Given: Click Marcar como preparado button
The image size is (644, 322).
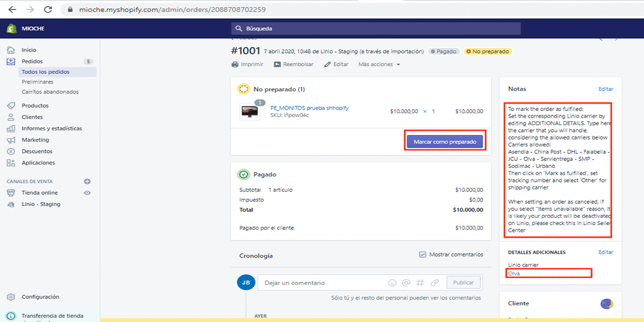Looking at the screenshot, I should pyautogui.click(x=445, y=142).
